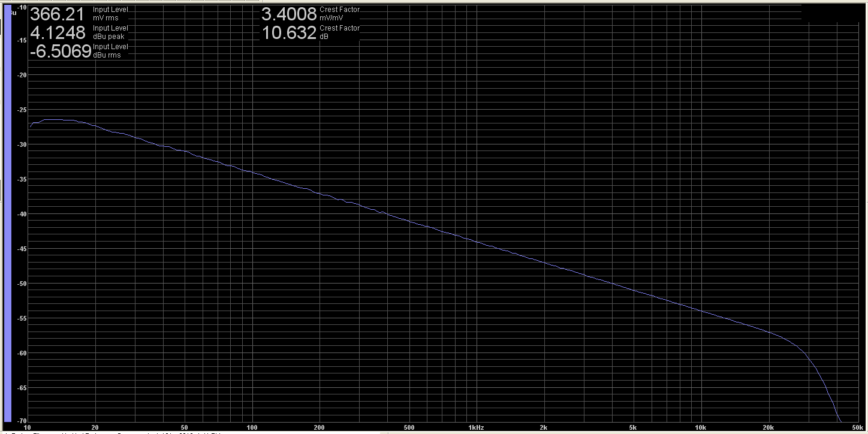Click the -60 label on the vertical axis
This screenshot has height=434, width=868.
[x=22, y=353]
